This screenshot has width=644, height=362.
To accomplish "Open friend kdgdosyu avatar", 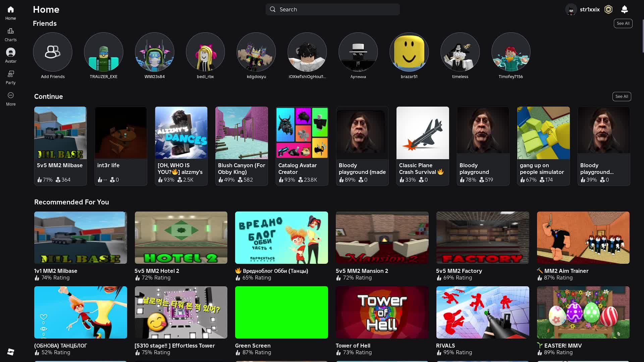I will tap(256, 52).
